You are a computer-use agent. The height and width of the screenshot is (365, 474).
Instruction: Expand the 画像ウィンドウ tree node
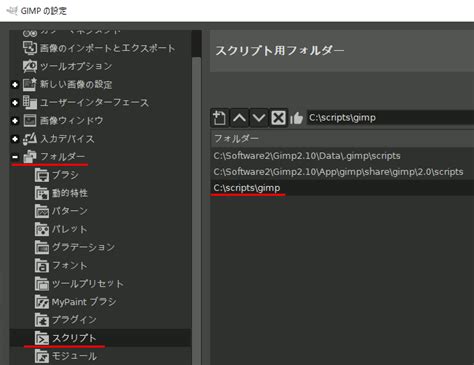(x=15, y=121)
